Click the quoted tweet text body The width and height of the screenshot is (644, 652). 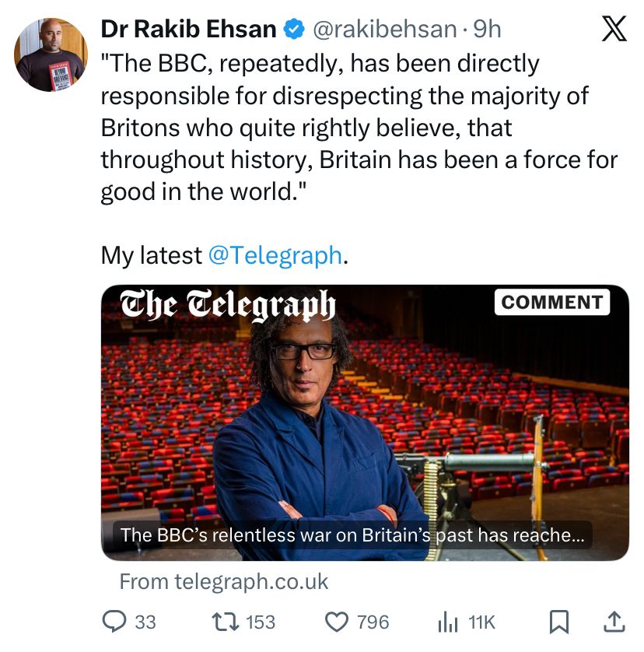click(x=358, y=128)
